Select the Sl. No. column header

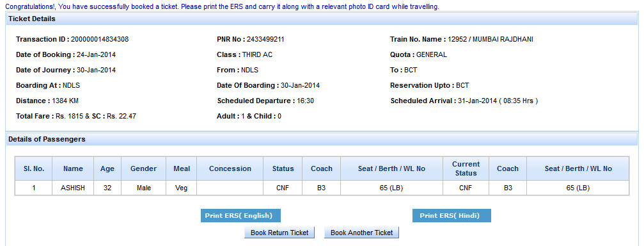(34, 168)
